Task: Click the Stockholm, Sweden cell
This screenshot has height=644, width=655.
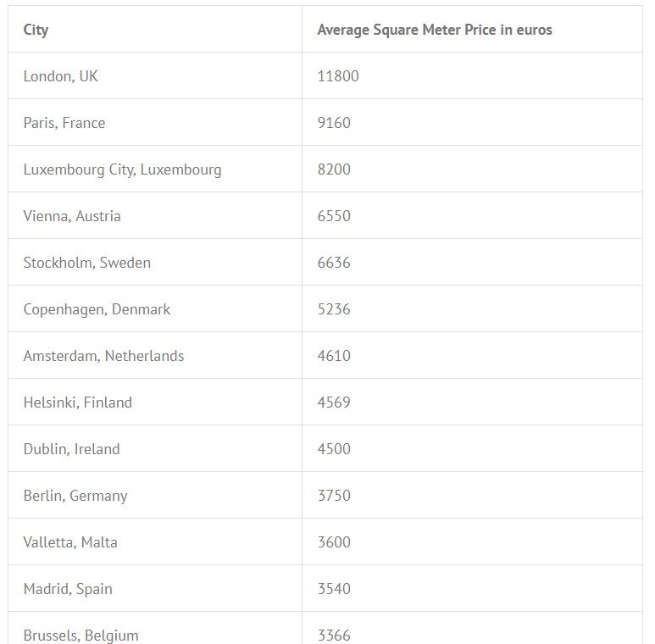Action: 87,263
